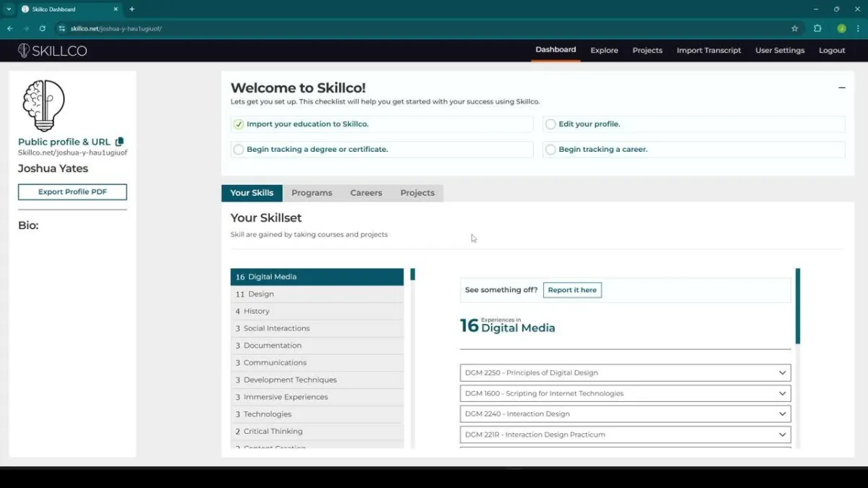Expand the DGM 2240 Interaction Design course

point(625,414)
